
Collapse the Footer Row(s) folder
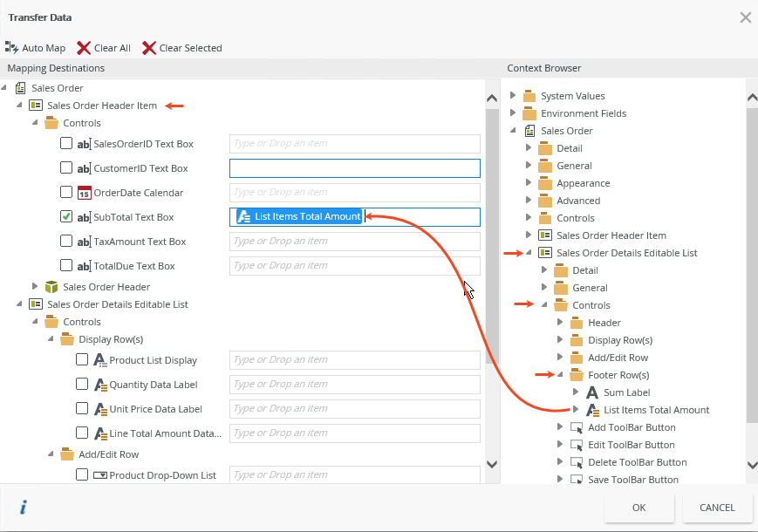[560, 375]
